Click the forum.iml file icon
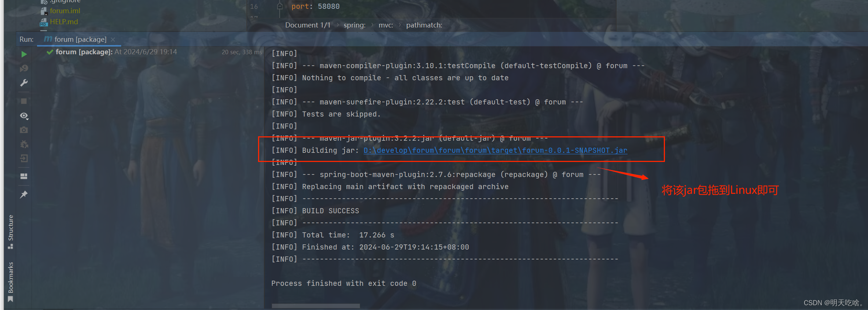 [44, 11]
